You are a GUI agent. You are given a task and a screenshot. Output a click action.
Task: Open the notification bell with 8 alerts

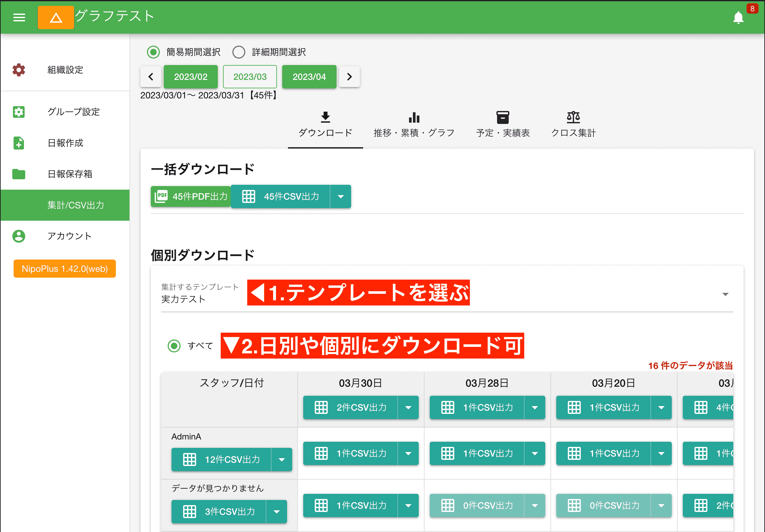tap(738, 18)
